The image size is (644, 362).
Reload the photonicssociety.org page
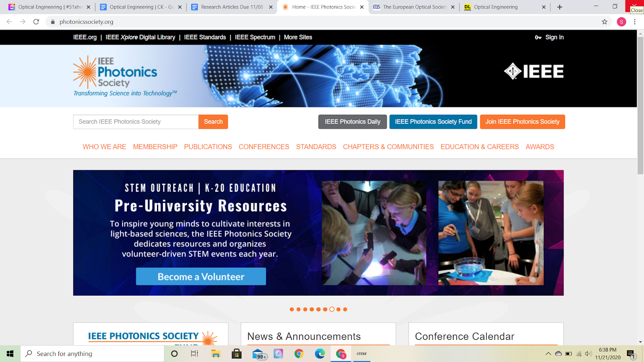click(x=36, y=22)
